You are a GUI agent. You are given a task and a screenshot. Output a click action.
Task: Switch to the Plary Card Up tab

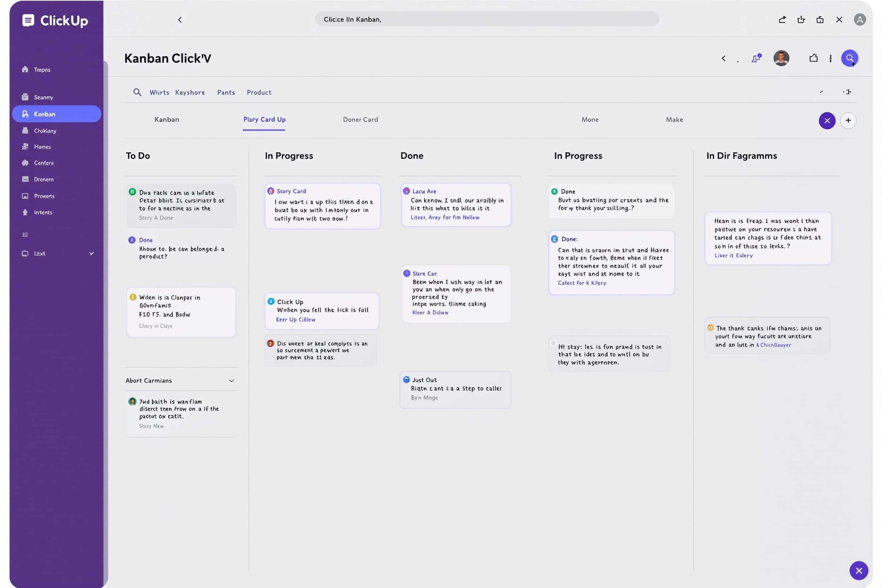coord(264,120)
